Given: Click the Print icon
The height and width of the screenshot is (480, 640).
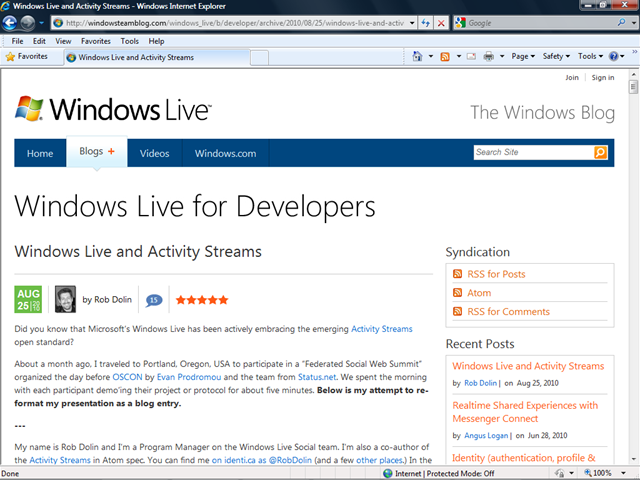Looking at the screenshot, I should pyautogui.click(x=489, y=56).
